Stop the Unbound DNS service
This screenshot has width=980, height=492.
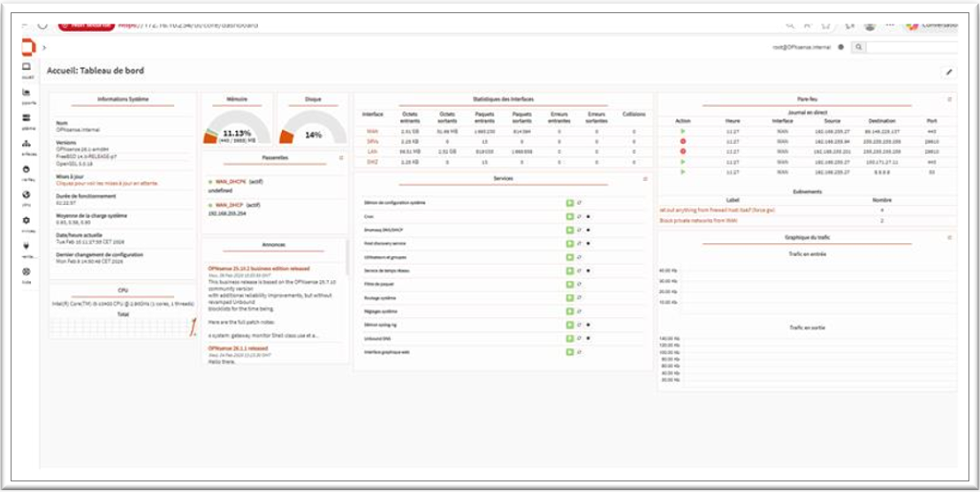coord(588,338)
